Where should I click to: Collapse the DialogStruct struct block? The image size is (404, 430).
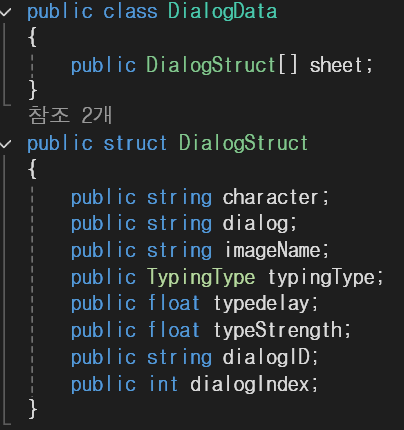tap(6, 144)
